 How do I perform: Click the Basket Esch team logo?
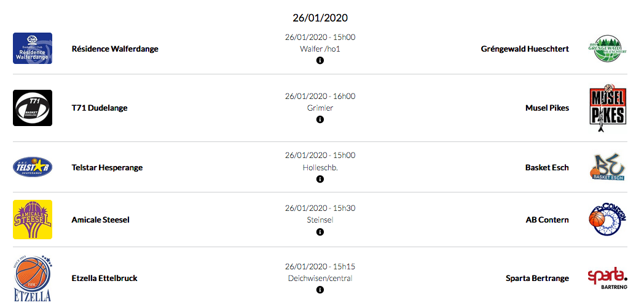pyautogui.click(x=607, y=167)
